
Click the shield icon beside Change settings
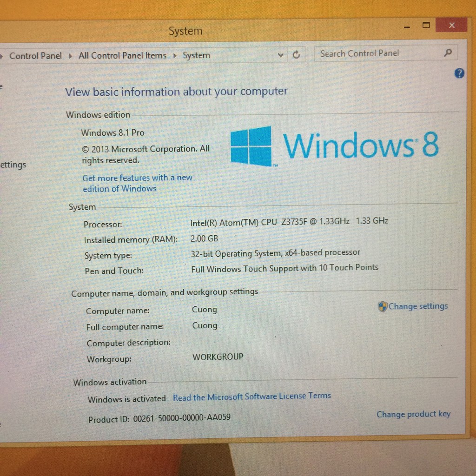click(382, 306)
